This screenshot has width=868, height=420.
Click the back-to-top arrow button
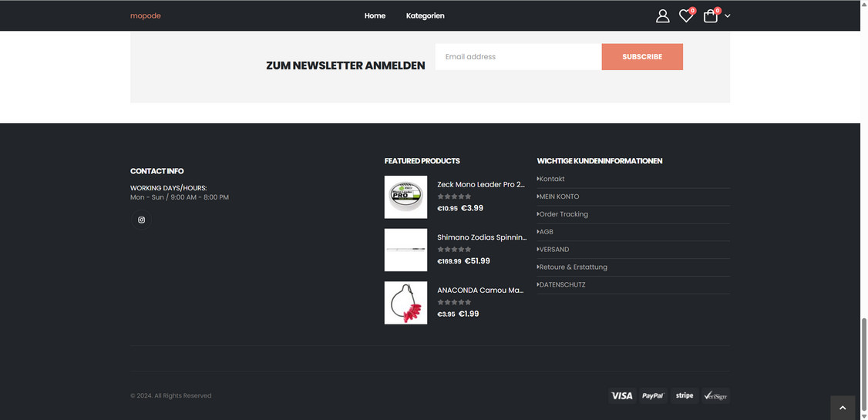(x=843, y=408)
